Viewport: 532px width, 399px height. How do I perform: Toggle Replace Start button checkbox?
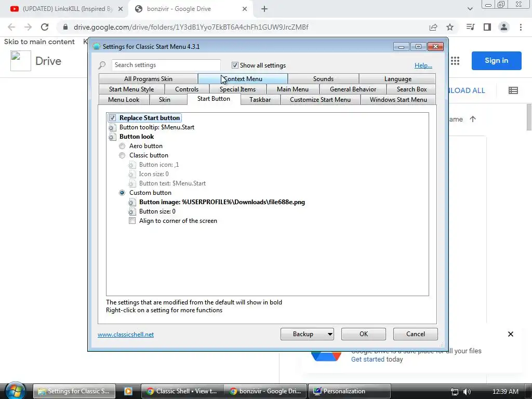[112, 118]
